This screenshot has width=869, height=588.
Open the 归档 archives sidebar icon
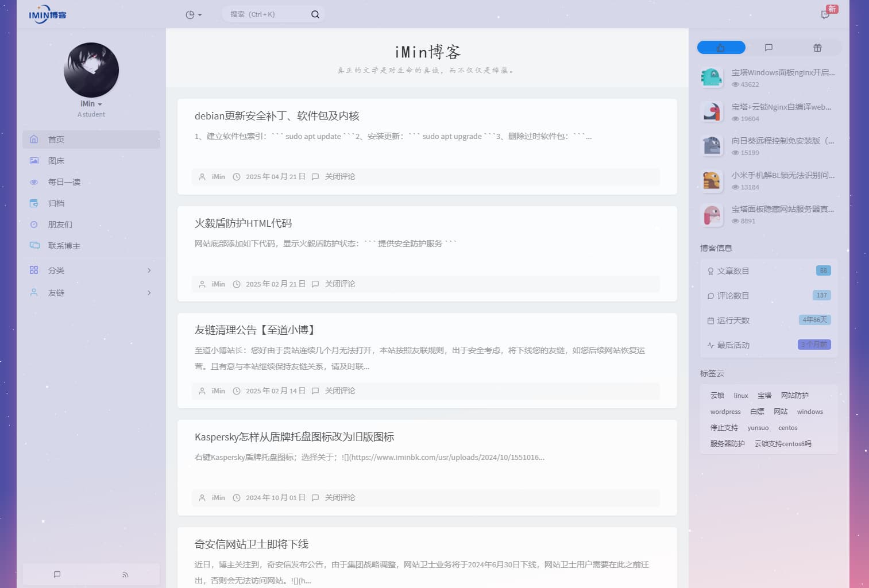point(34,203)
